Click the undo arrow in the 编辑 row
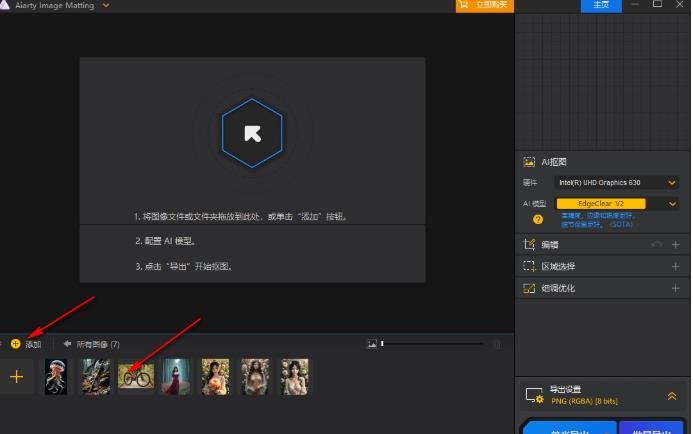This screenshot has height=434, width=693. pos(657,244)
